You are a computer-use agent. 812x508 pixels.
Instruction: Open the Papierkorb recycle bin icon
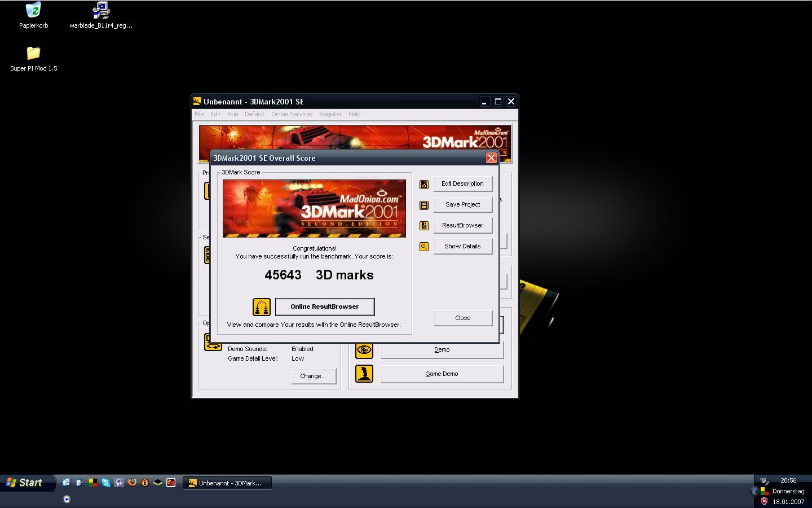coord(33,10)
